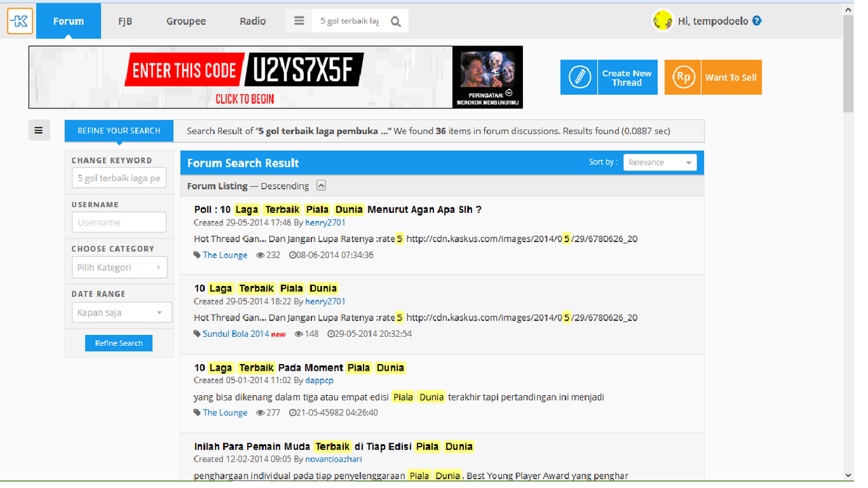Click the Hi, tempodoelo username text

(713, 21)
